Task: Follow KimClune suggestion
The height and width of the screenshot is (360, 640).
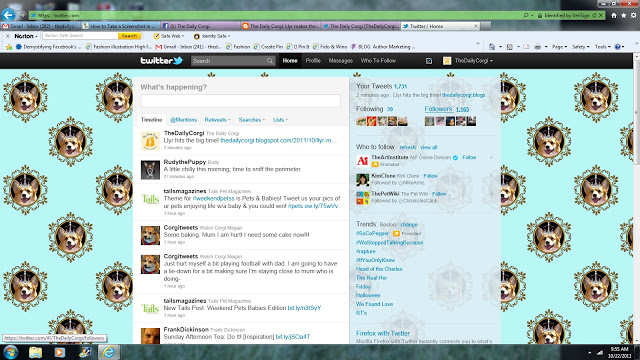Action: [430, 176]
